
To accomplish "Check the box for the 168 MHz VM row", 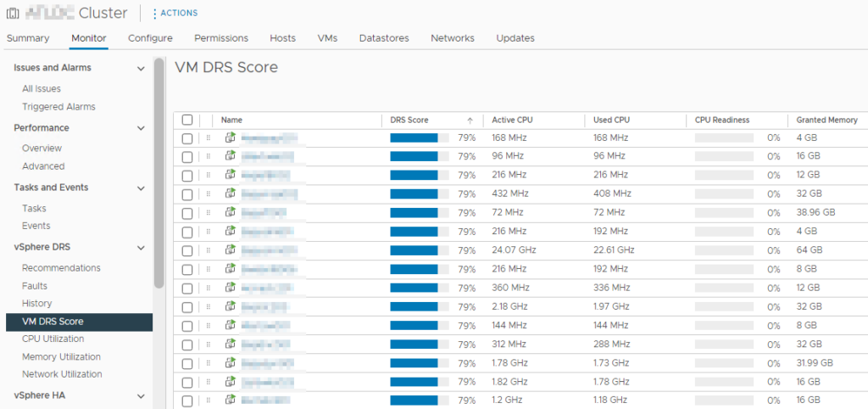I will coord(187,138).
